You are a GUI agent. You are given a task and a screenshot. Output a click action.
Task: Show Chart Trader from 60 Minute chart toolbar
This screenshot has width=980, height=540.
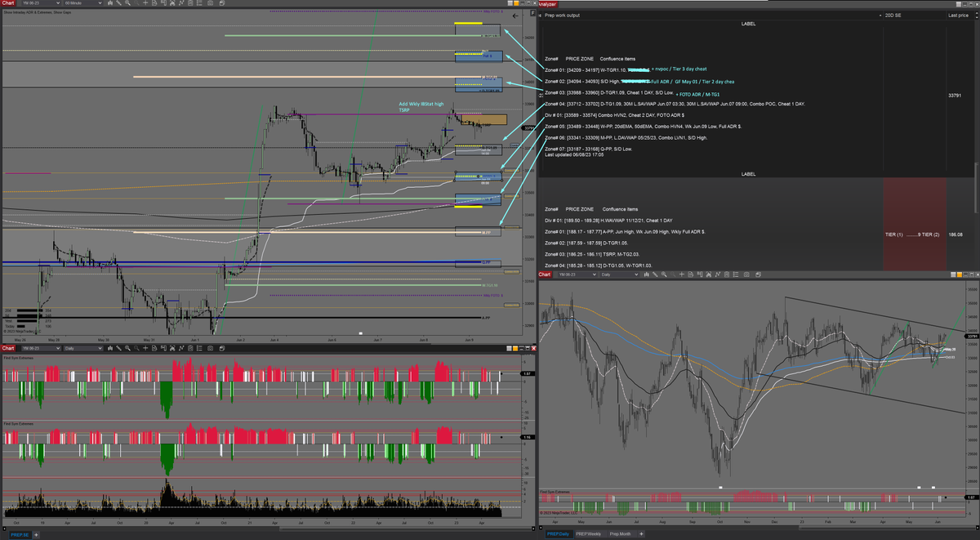click(x=163, y=3)
